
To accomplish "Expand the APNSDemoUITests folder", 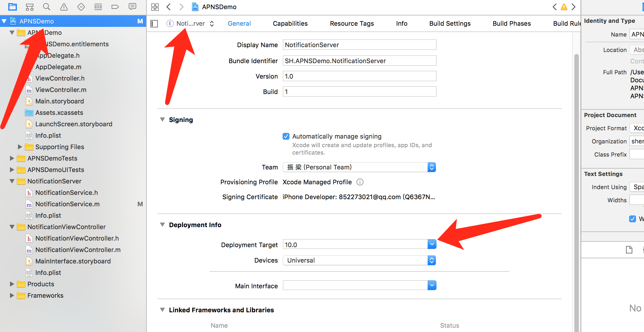I will [x=12, y=170].
